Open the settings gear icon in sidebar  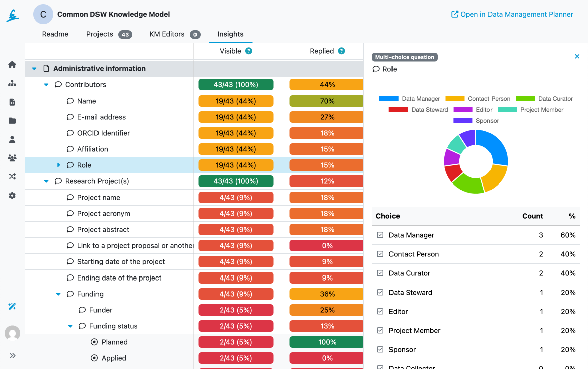coord(12,195)
